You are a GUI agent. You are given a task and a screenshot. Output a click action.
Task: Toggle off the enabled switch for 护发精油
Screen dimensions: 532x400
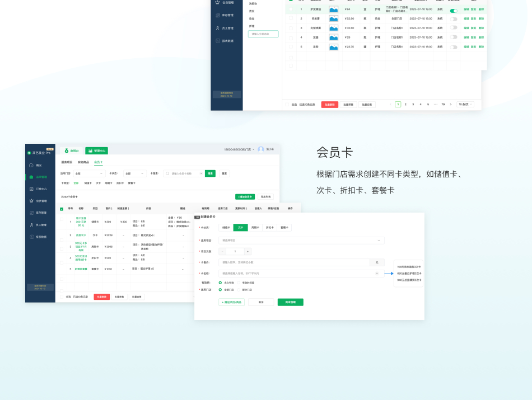tap(454, 11)
